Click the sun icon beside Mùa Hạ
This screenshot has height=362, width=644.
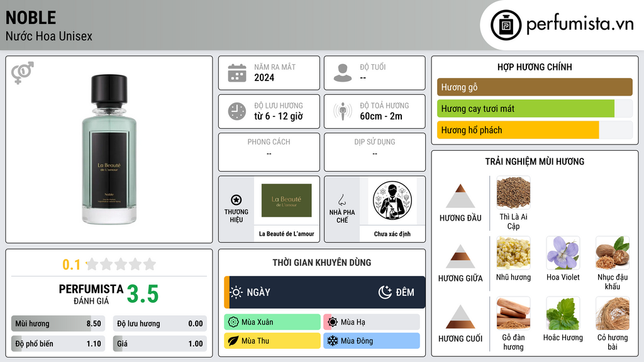[333, 322]
